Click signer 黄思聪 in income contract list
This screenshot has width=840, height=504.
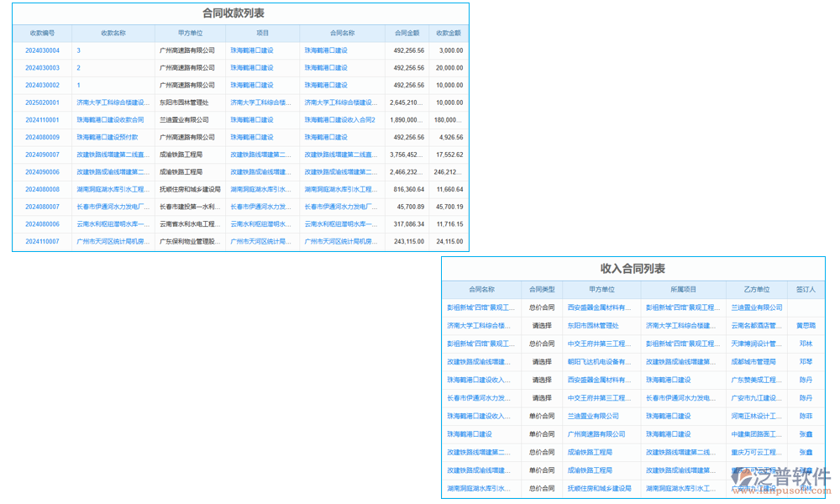pos(806,325)
